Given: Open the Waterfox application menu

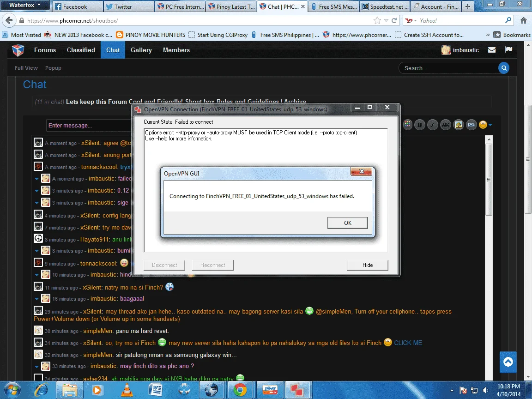Looking at the screenshot, I should pyautogui.click(x=25, y=5).
